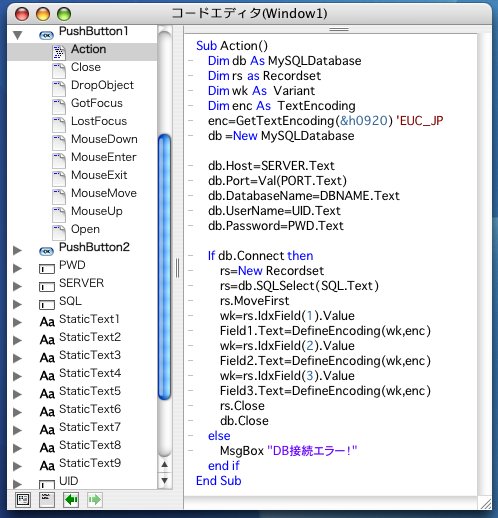This screenshot has height=518, width=498.
Task: Click the PushButton1 OK button icon
Action: 46,35
